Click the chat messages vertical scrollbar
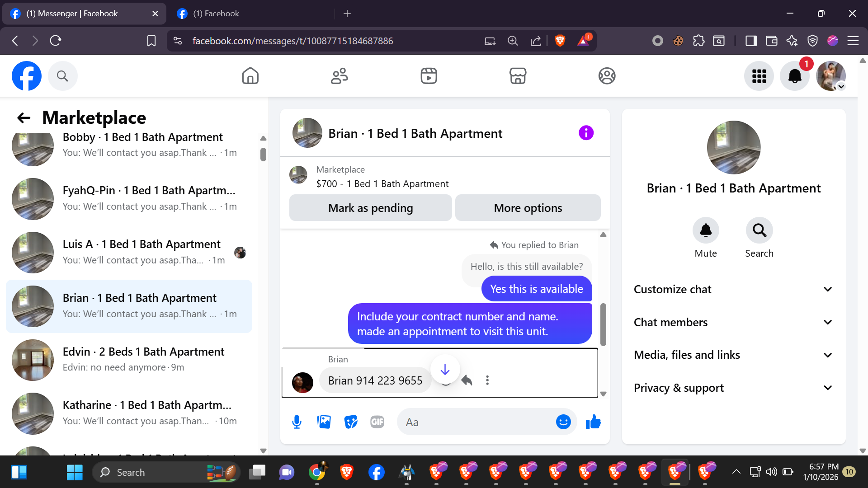The image size is (868, 488). tap(603, 324)
